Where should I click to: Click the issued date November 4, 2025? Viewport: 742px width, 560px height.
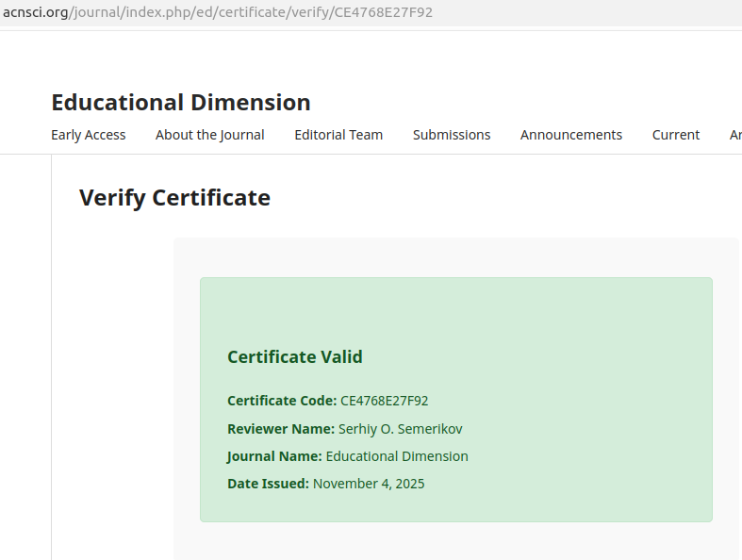pos(368,484)
